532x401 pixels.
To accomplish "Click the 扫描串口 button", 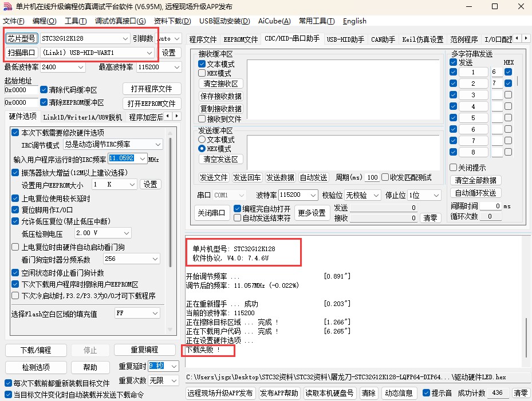I will point(22,53).
